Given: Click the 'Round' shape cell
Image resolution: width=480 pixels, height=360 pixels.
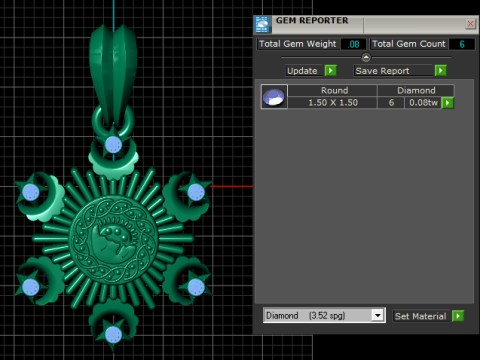Looking at the screenshot, I should [x=334, y=91].
